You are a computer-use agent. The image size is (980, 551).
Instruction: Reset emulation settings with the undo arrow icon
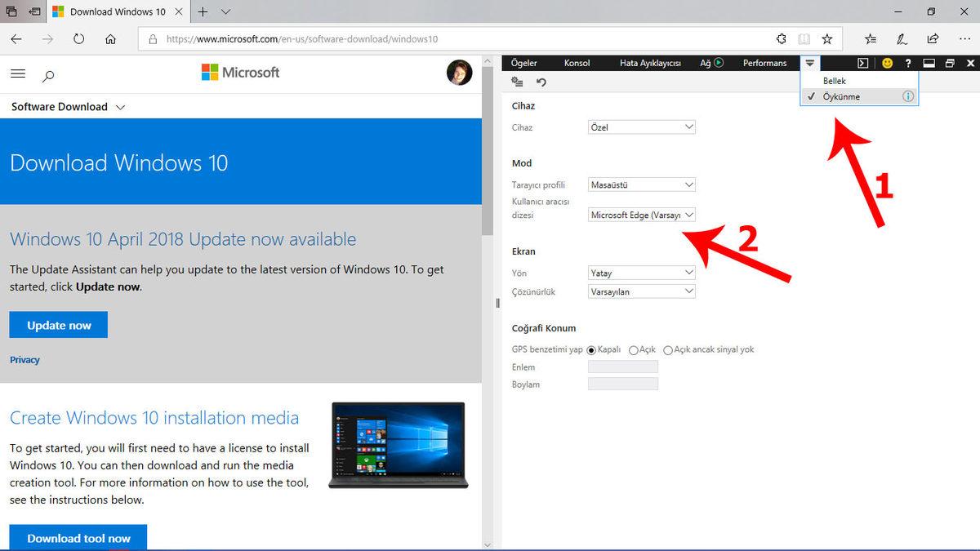pyautogui.click(x=540, y=82)
